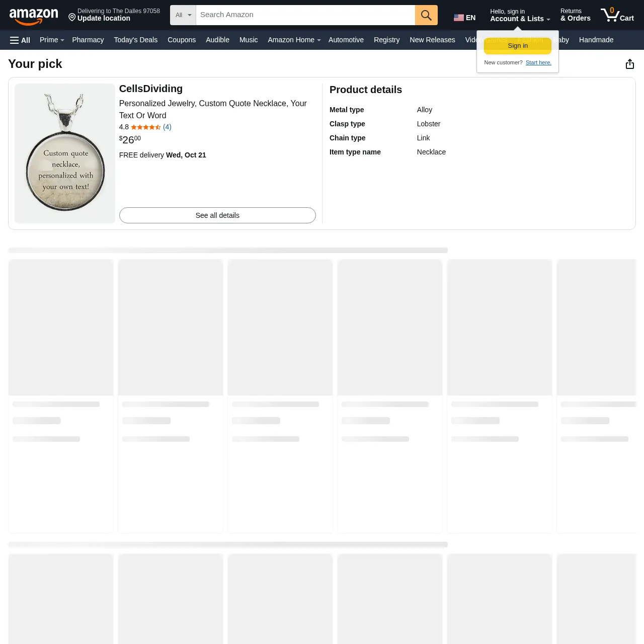Go to Today's Deals

point(135,40)
